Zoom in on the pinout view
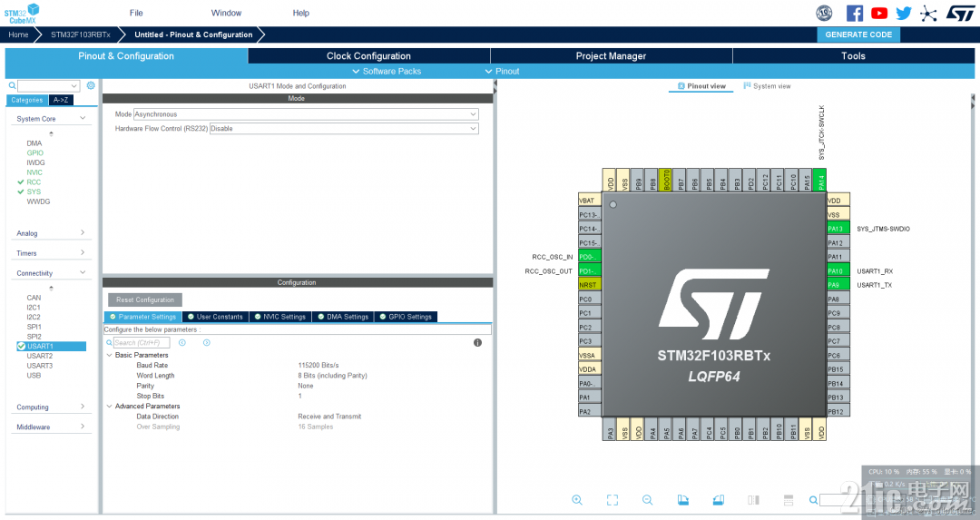The height and width of the screenshot is (520, 980). pos(577,500)
